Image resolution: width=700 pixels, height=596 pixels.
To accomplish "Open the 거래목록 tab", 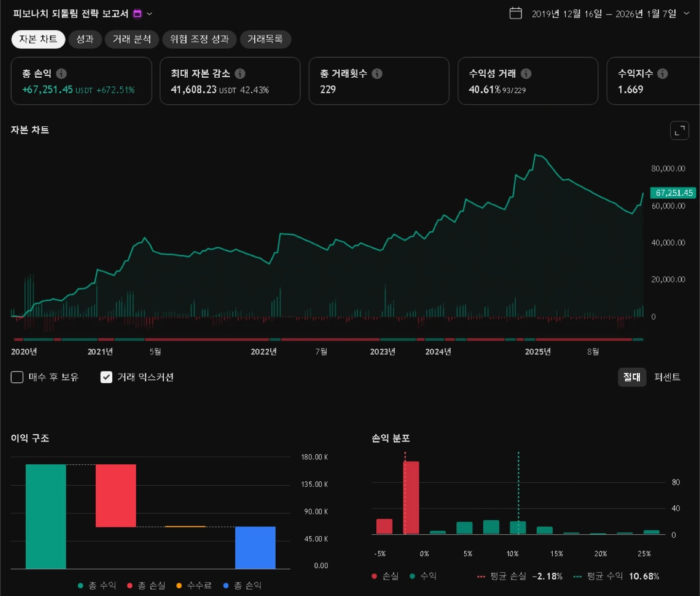I will (x=265, y=39).
